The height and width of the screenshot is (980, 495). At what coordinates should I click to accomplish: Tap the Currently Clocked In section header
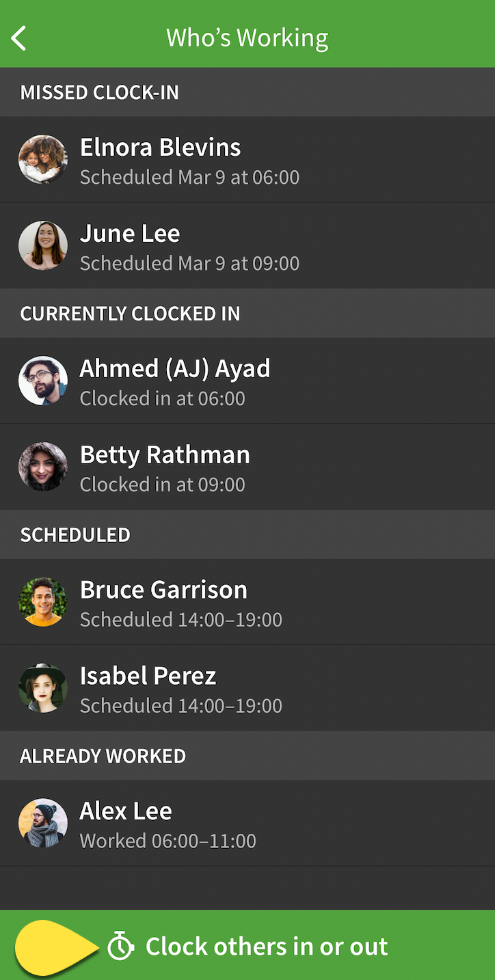[x=247, y=314]
